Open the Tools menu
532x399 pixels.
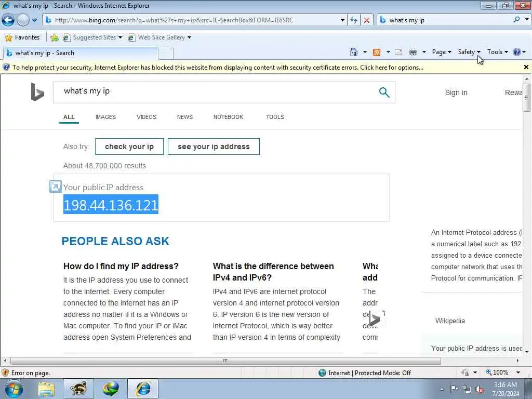tap(497, 52)
